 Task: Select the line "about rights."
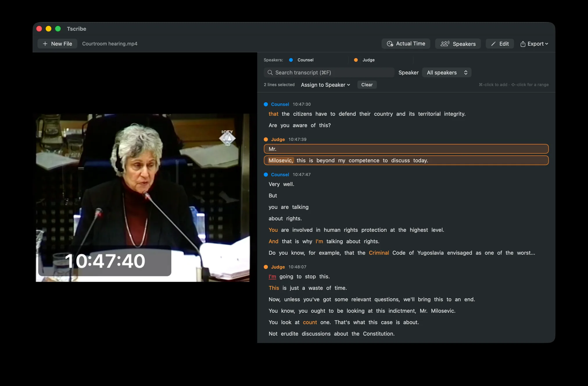tap(285, 218)
